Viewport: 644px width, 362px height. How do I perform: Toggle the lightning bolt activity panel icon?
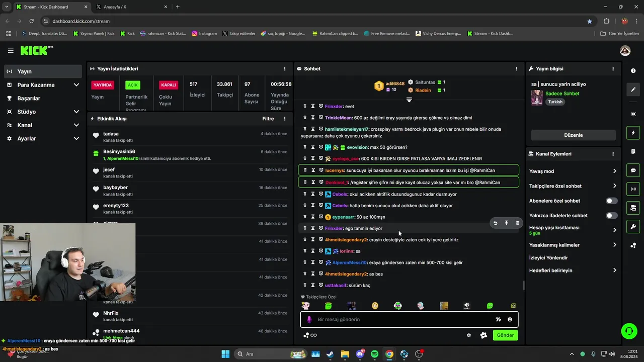click(x=633, y=133)
